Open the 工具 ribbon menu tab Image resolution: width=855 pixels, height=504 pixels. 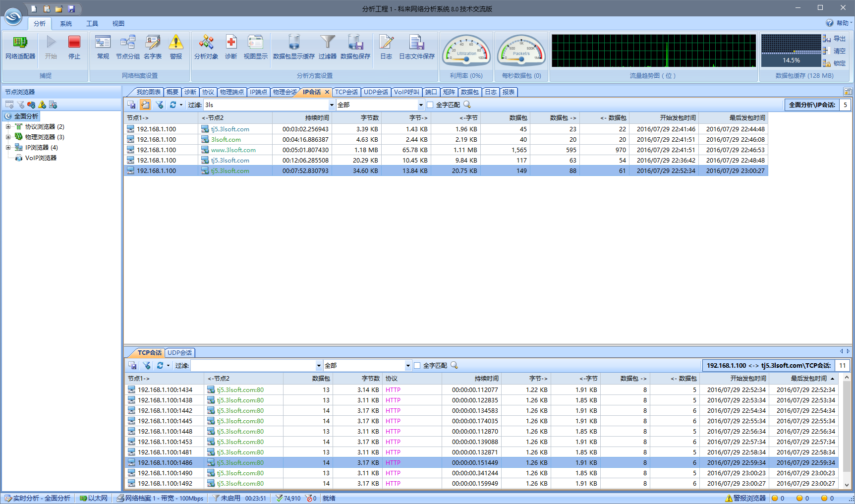pos(92,24)
